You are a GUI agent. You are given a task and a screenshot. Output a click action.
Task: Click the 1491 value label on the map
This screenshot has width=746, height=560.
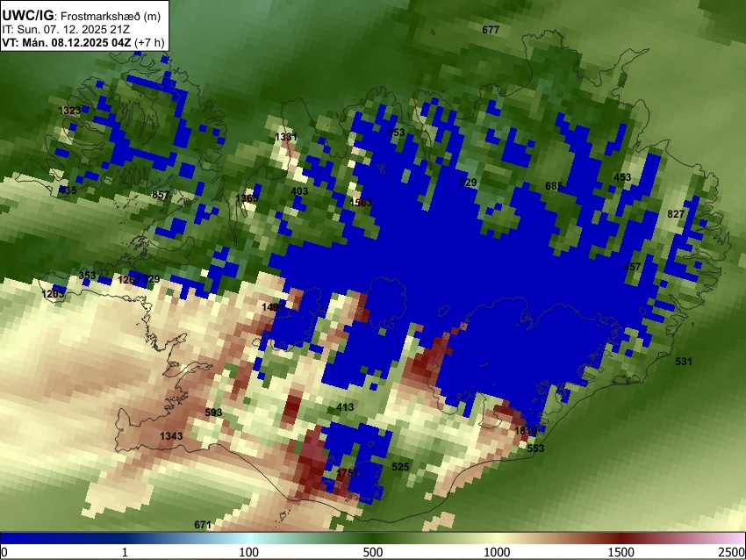click(273, 307)
